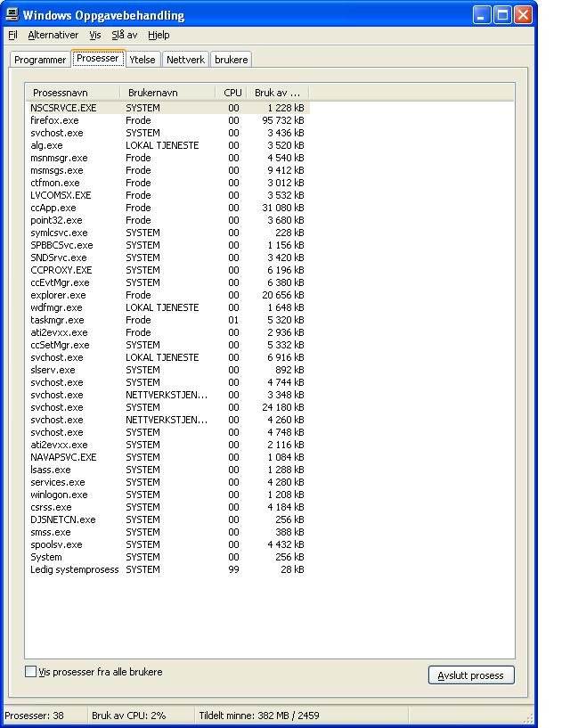
Task: Sort by Prosessnavn column header
Action: [72, 93]
